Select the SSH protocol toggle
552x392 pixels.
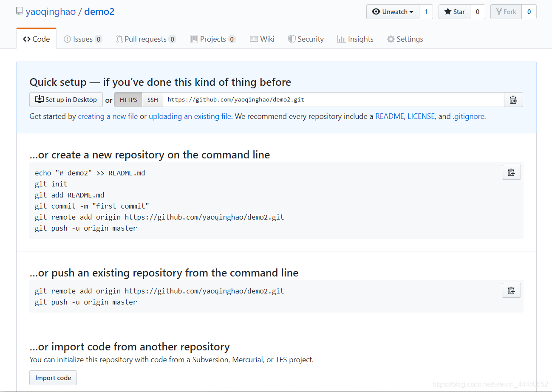click(x=153, y=100)
